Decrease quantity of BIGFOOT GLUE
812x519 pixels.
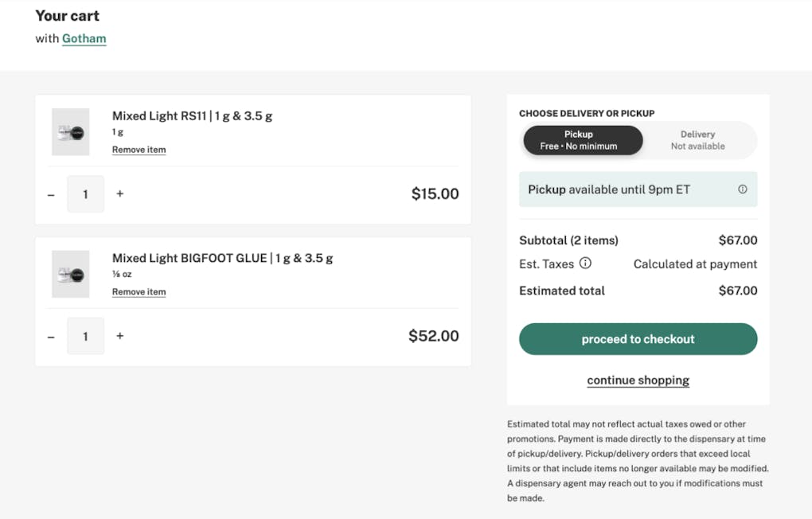tap(51, 337)
